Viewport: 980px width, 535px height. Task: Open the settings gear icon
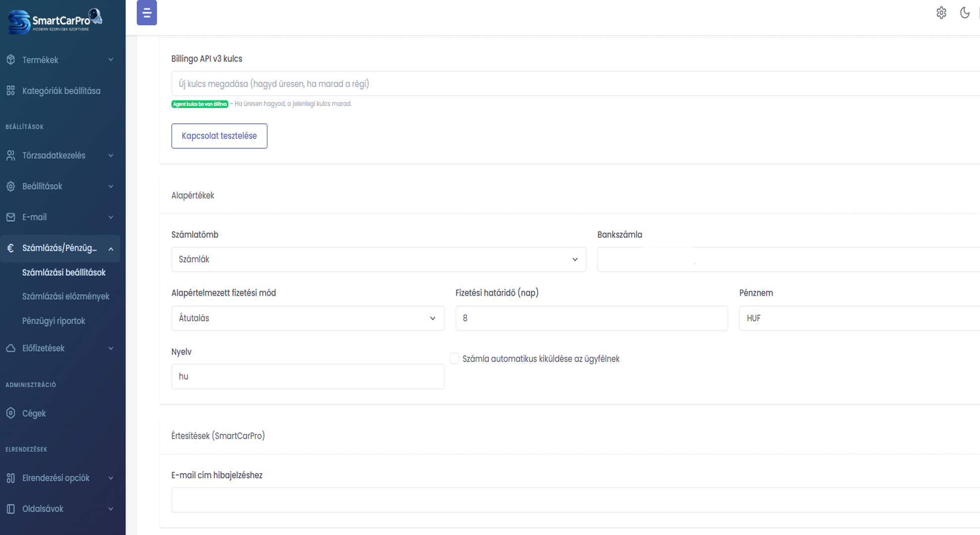point(941,13)
